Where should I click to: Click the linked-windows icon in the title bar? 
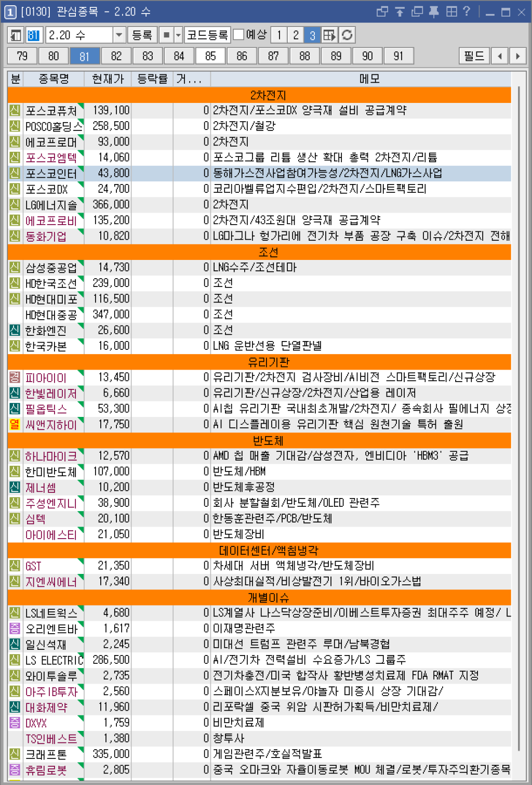(x=382, y=11)
